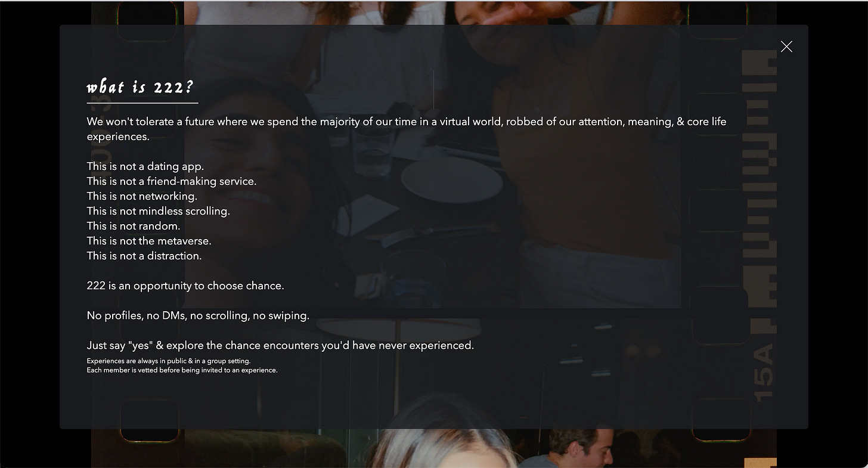Select "This is not mindless scrolling." text
Screen dimensions: 868x468
click(x=159, y=211)
